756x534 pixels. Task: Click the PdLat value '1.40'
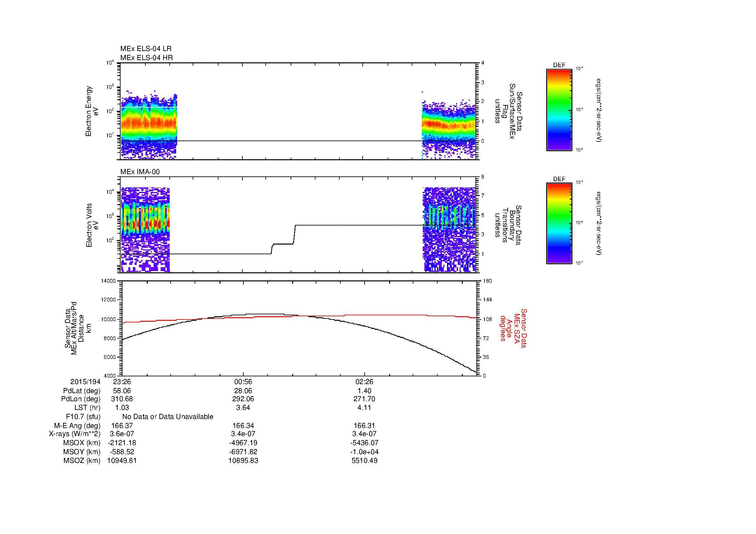point(364,391)
